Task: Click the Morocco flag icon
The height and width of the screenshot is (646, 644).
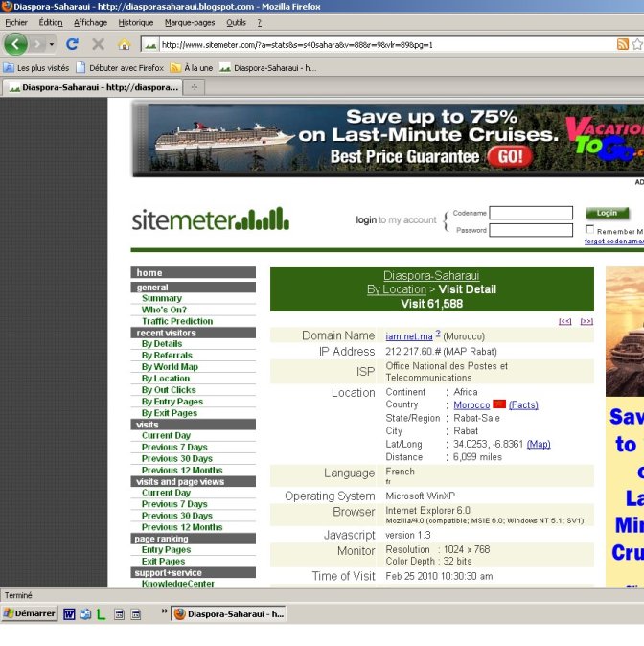Action: pos(499,404)
